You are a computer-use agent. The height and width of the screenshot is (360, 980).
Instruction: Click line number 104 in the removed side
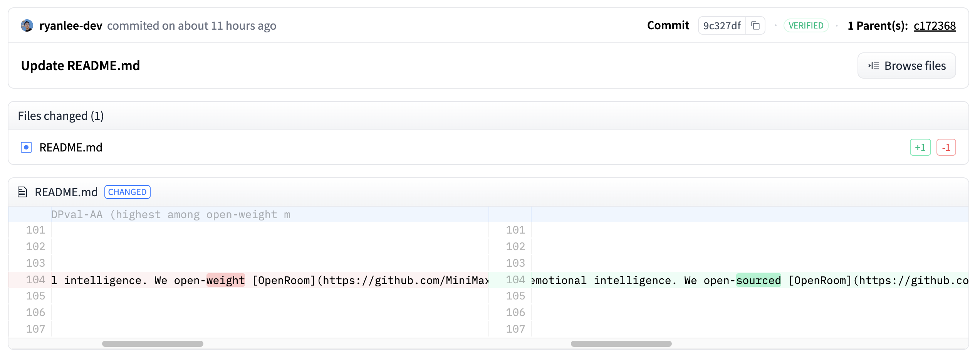click(x=35, y=280)
